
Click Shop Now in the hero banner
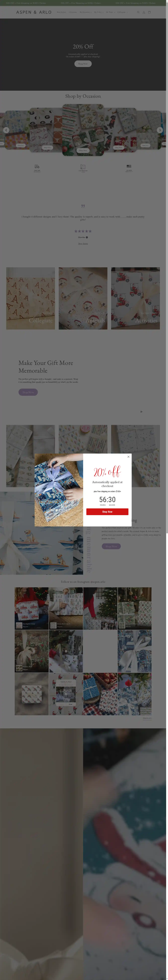tap(83, 64)
